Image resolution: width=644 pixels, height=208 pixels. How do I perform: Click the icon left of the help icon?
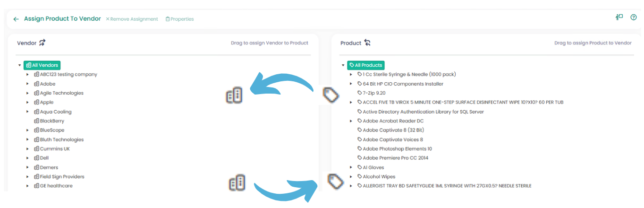[619, 17]
